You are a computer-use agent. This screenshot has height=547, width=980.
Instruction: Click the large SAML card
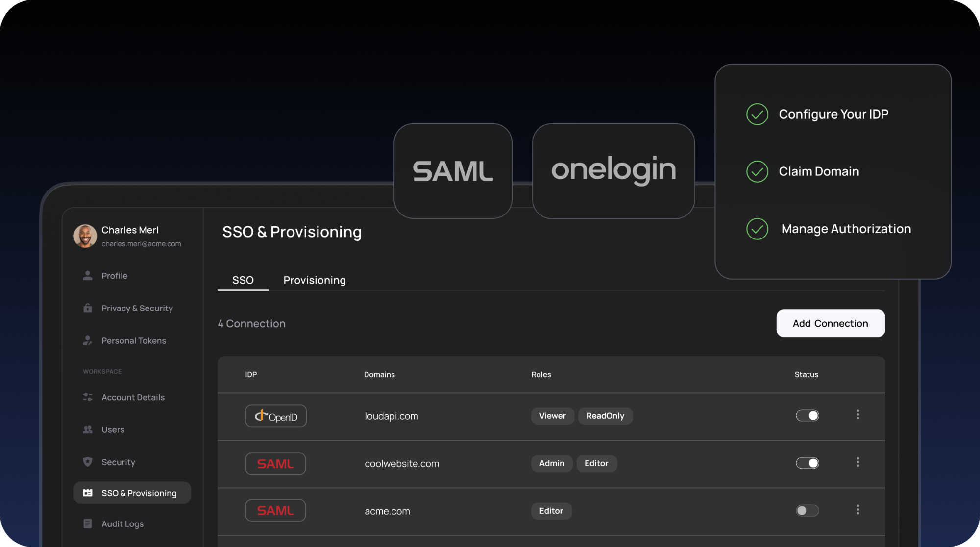tap(453, 171)
